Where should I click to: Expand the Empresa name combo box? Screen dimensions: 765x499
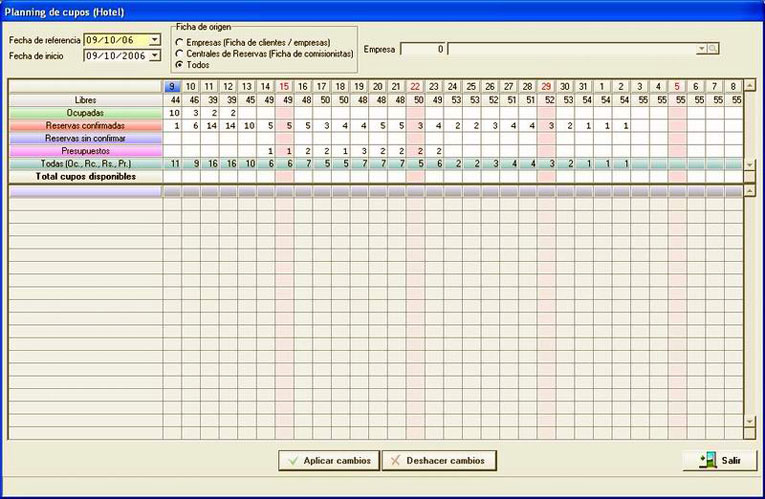tap(701, 49)
